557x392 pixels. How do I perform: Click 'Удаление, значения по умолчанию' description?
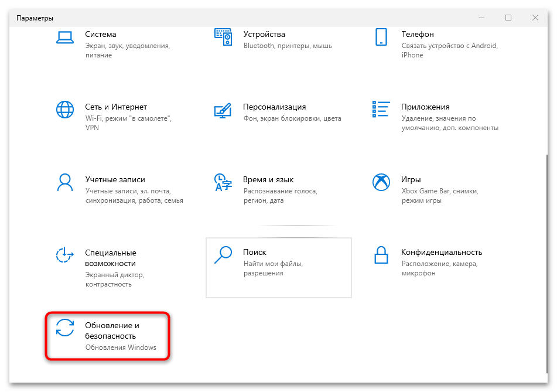(x=450, y=123)
